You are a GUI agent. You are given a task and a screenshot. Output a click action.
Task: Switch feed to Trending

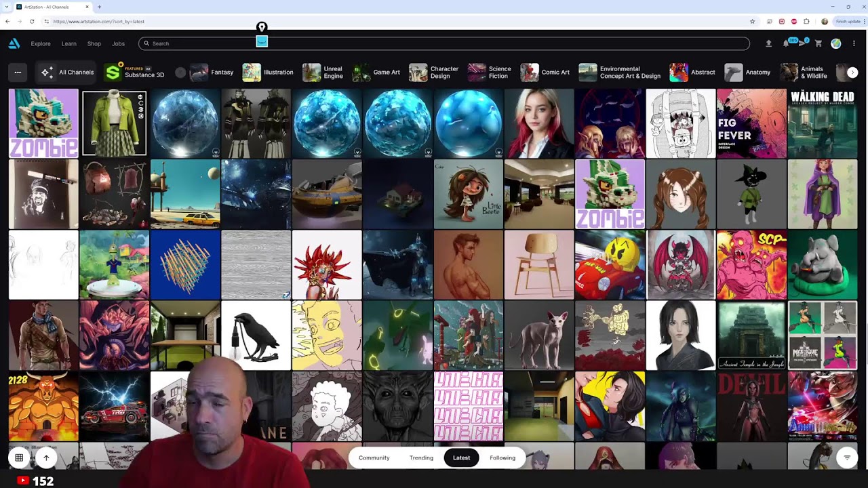pyautogui.click(x=421, y=457)
